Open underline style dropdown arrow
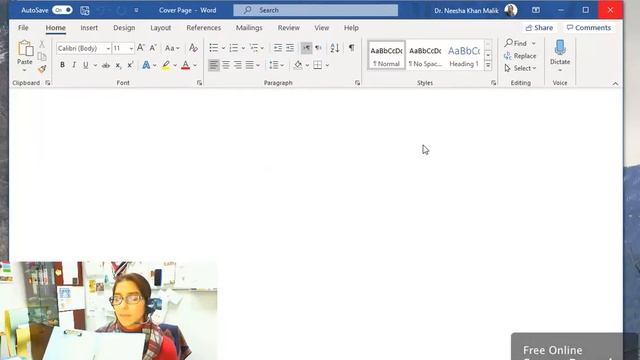The width and height of the screenshot is (640, 360). (x=95, y=65)
